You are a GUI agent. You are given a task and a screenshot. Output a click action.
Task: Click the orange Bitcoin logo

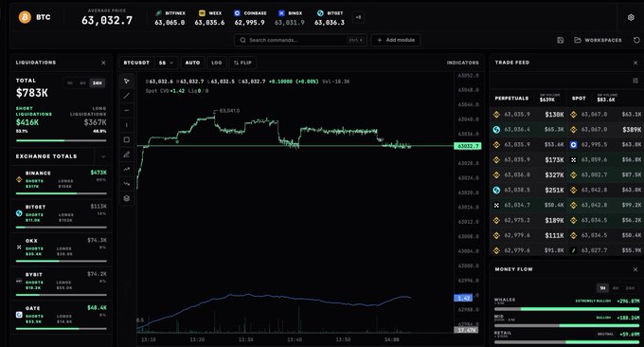[x=25, y=17]
